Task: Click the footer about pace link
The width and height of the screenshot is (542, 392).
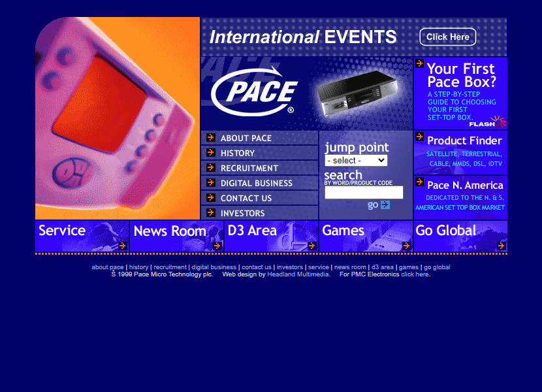Action: 108,267
